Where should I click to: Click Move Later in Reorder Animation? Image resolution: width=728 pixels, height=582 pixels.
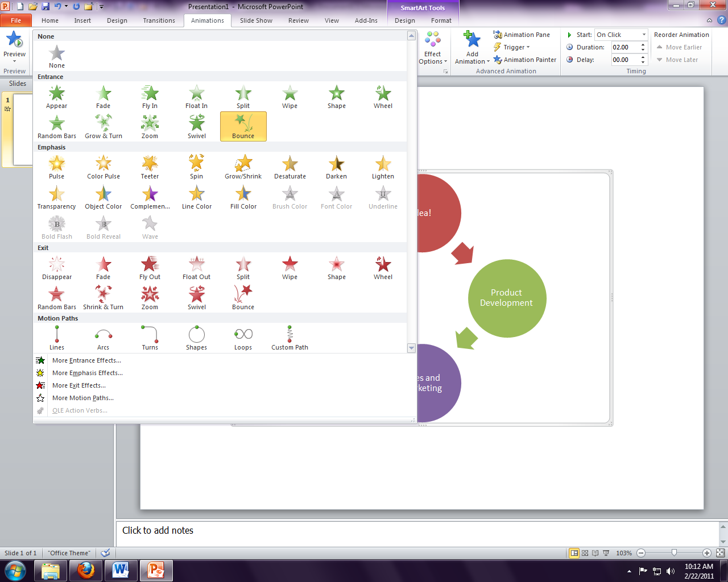[x=677, y=60]
